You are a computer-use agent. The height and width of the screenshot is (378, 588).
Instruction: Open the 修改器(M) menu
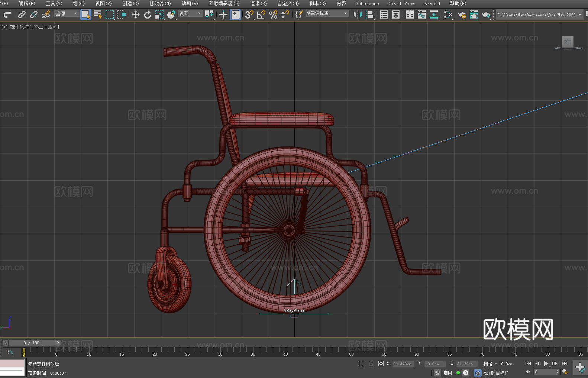click(x=160, y=3)
